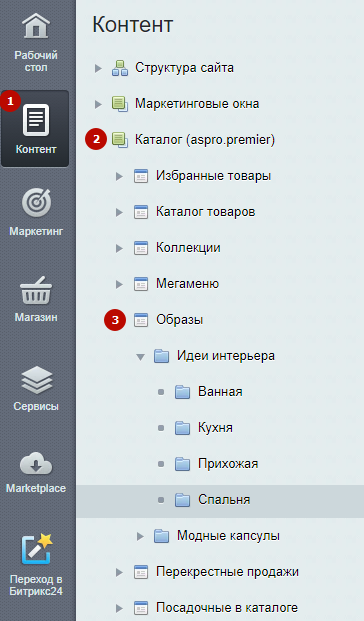
Task: Open the Маркетинг target icon
Action: coord(36,203)
